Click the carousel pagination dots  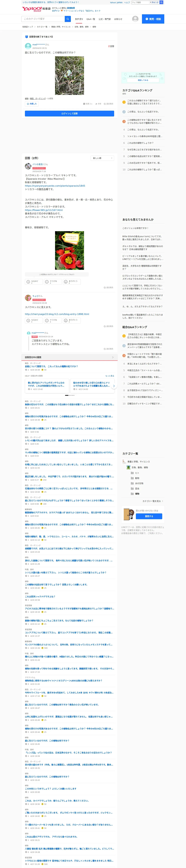(70, 395)
